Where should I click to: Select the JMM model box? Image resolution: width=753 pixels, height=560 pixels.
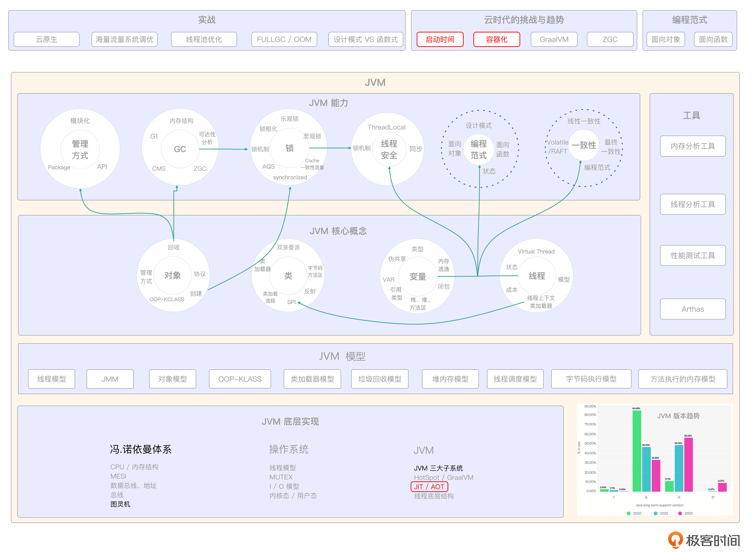(110, 379)
